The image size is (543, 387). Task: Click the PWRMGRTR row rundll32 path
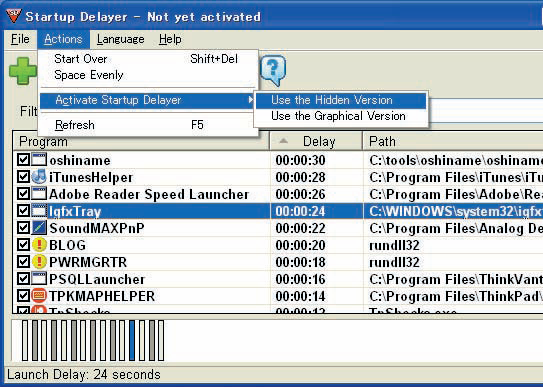pyautogui.click(x=394, y=262)
